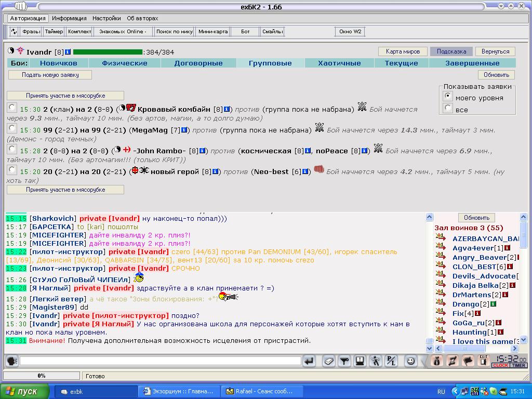Click the Поиск по нику toolbar button
The width and height of the screenshot is (532, 399).
[175, 32]
